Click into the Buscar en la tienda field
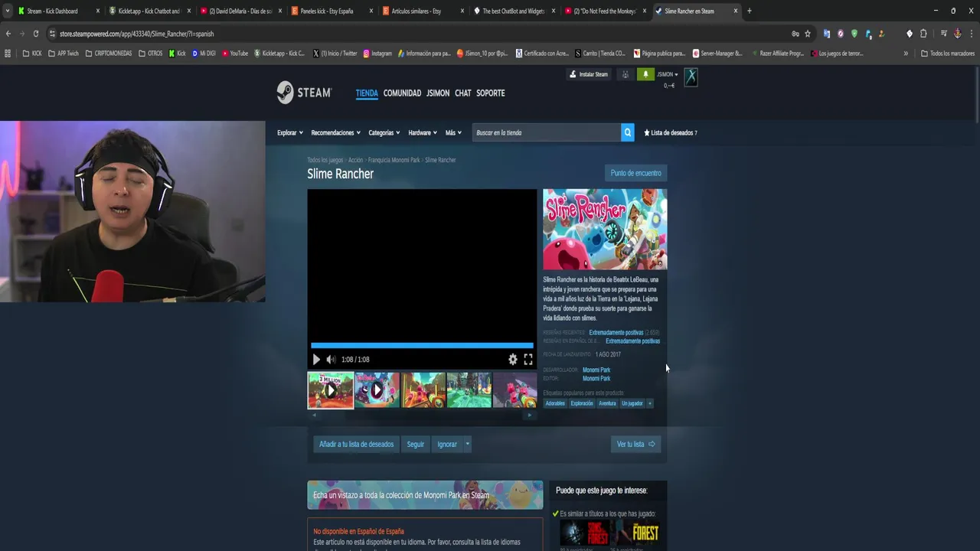Screen dimensions: 980x551 [546, 132]
